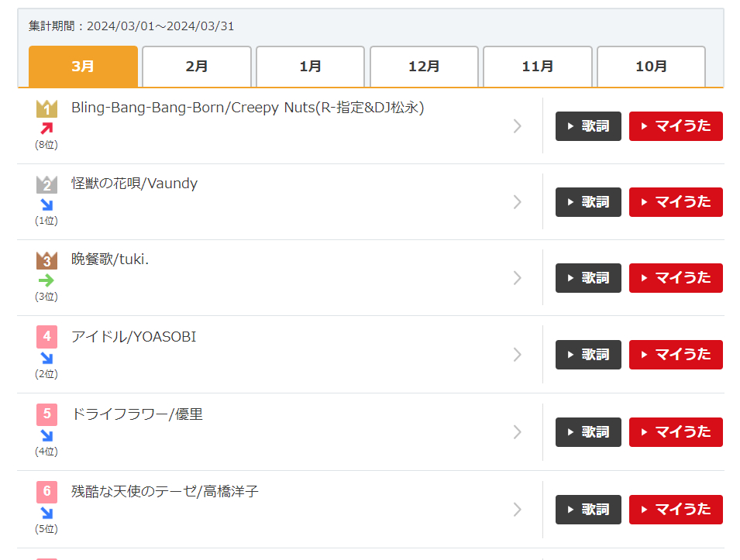Image resolution: width=740 pixels, height=560 pixels.
Task: Expand the chevron for アイドル/YOASOBI
Action: pos(518,354)
